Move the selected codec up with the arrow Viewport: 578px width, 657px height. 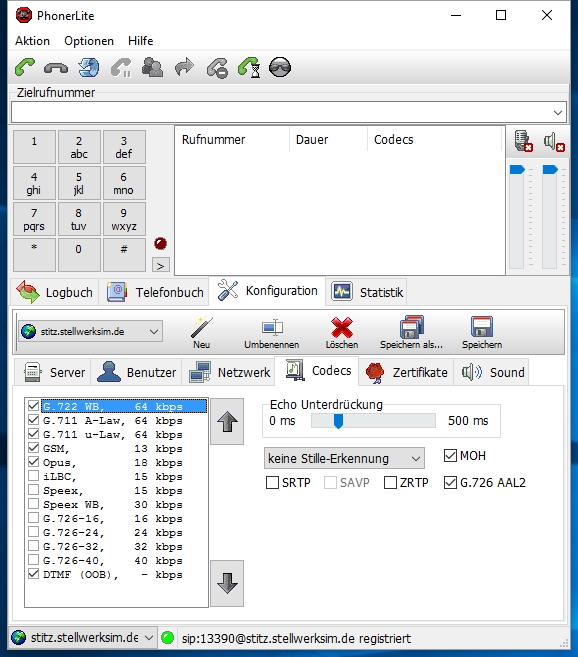point(227,422)
